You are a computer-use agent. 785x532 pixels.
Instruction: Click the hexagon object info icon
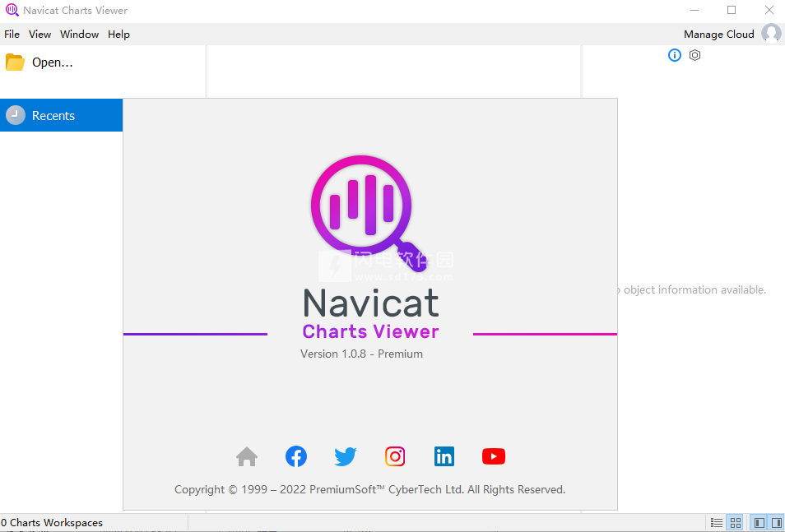[694, 55]
